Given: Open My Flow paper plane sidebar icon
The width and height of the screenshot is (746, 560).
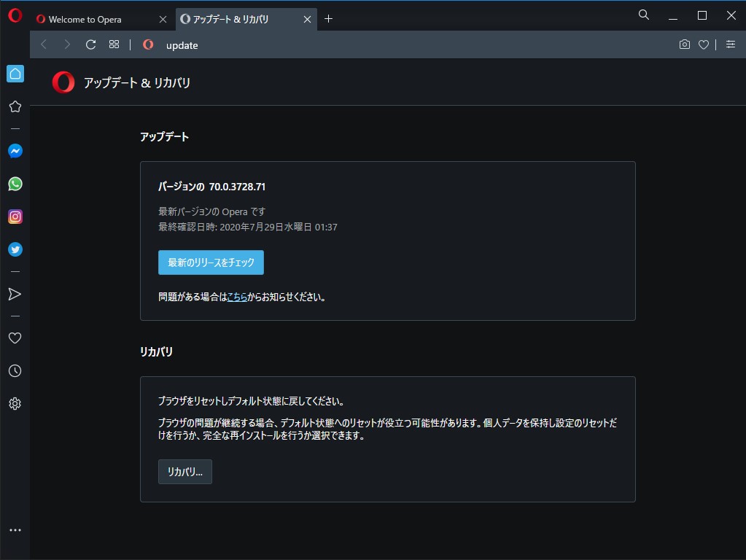Looking at the screenshot, I should coord(15,294).
